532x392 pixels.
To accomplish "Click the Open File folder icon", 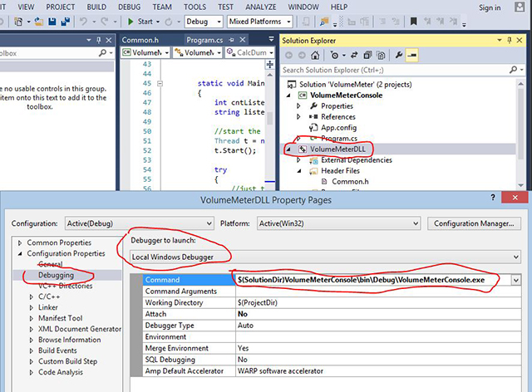I will tap(39, 22).
